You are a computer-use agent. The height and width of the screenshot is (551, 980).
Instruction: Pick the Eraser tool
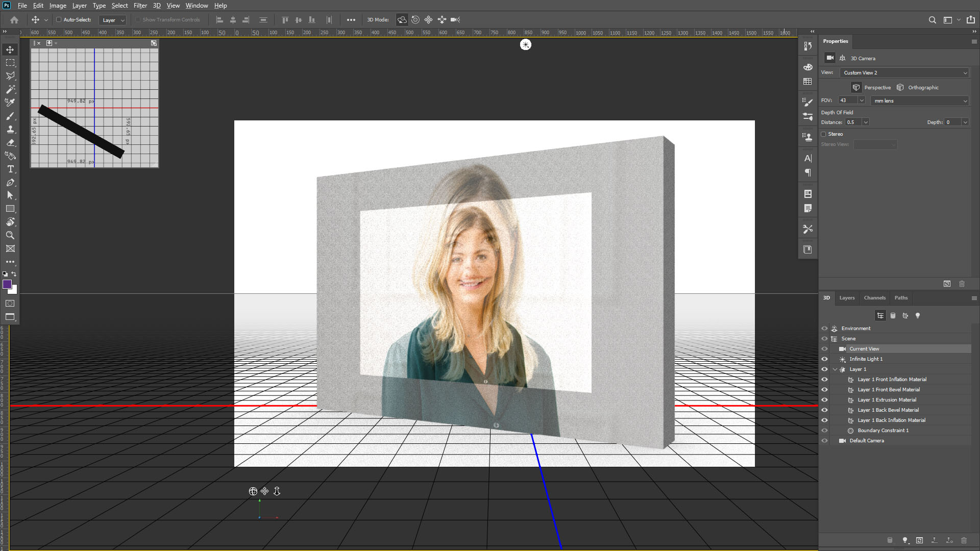10,143
